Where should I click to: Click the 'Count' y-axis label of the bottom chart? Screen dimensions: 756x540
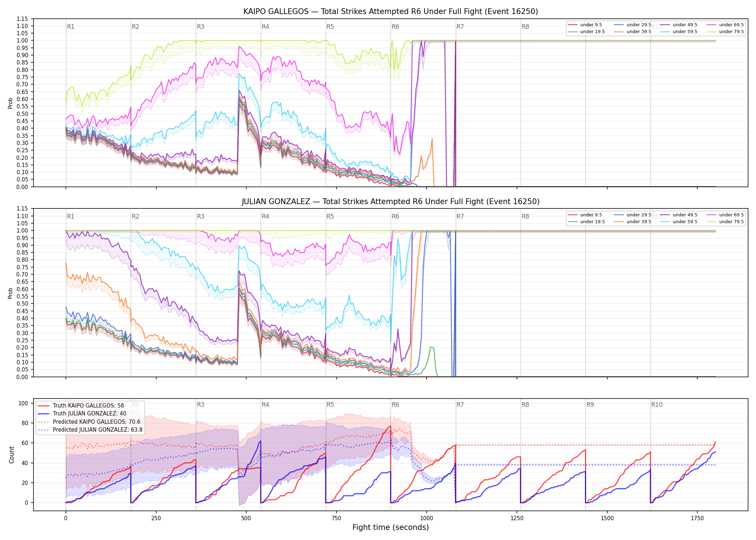tap(12, 455)
